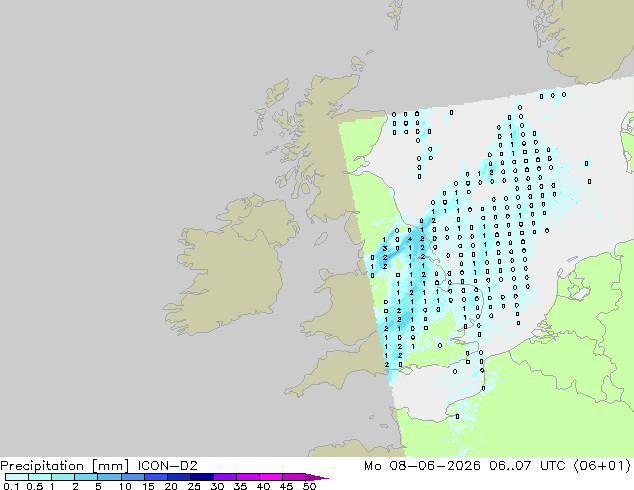Click the '0.5' legend scale label
This screenshot has width=634, height=490.
34,486
